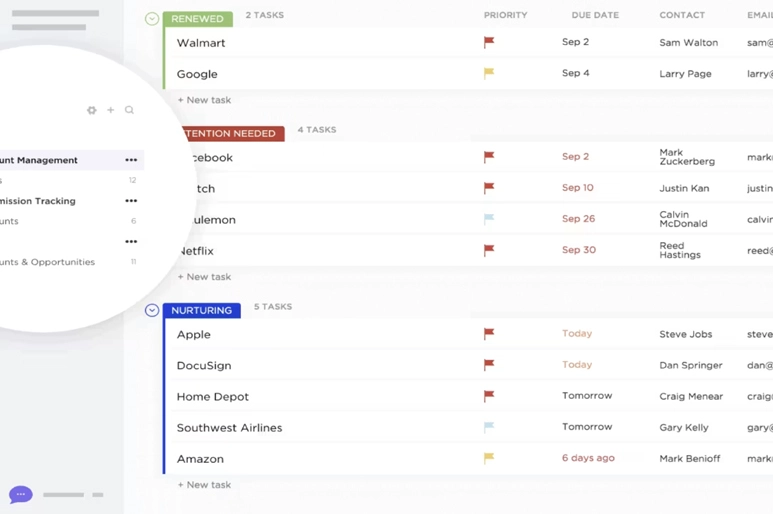Click the light blue flag for Southwest Airlines
This screenshot has height=514, width=773.
coord(489,427)
